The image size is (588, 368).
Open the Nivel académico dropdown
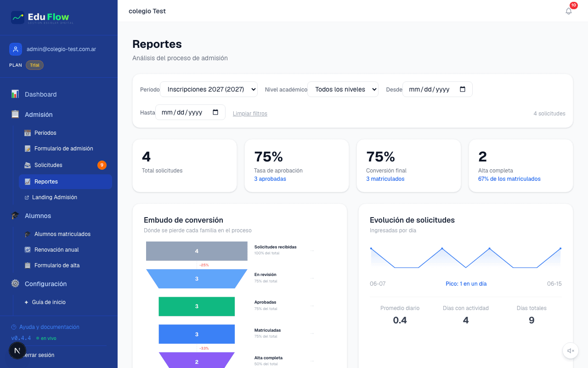[x=343, y=89]
